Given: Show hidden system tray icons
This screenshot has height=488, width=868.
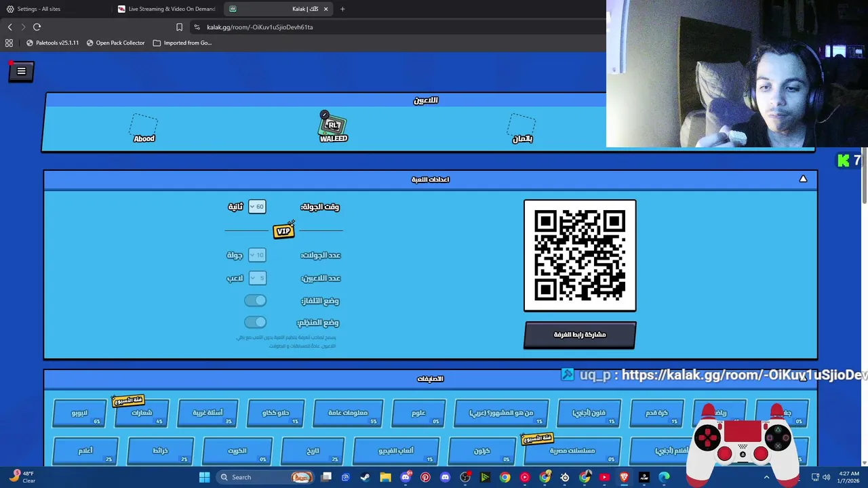Looking at the screenshot, I should coord(767,477).
